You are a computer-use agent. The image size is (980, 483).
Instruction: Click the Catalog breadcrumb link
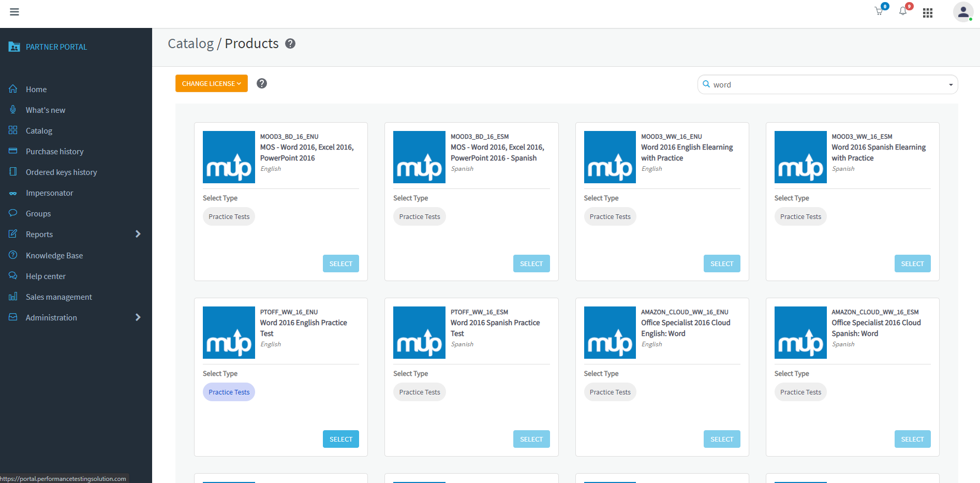190,43
